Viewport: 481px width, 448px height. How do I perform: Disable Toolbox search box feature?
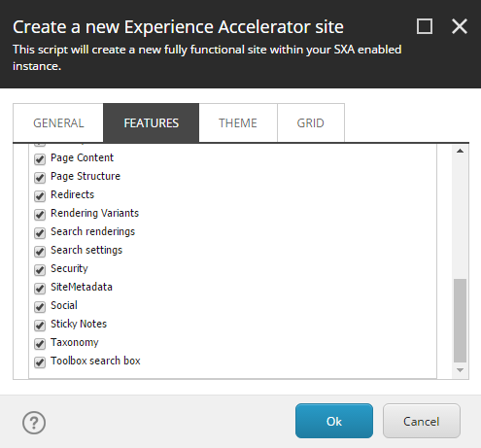(x=40, y=362)
